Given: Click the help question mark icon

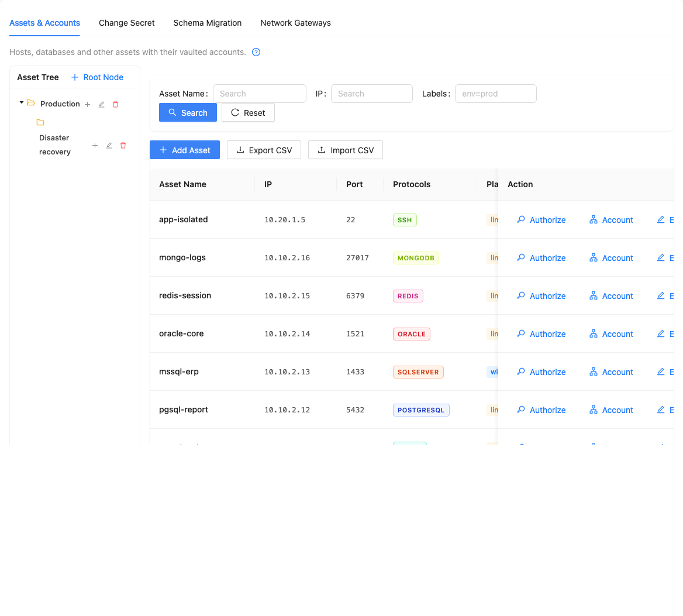Looking at the screenshot, I should pyautogui.click(x=256, y=52).
